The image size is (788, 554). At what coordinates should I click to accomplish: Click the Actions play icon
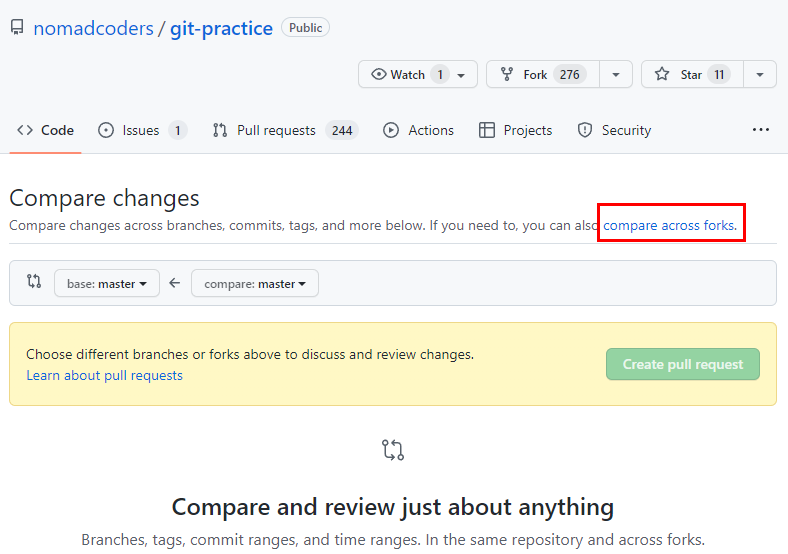390,130
